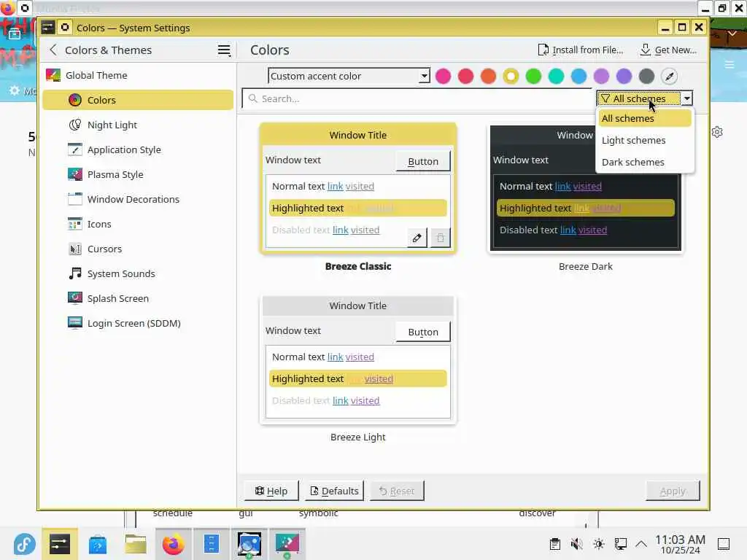This screenshot has height=560, width=747.
Task: Open brightness tray icon
Action: coord(599,544)
